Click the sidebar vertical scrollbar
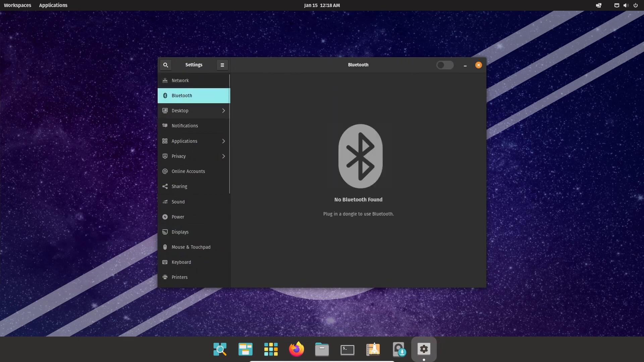Screen dimensions: 644x362 pyautogui.click(x=229, y=134)
